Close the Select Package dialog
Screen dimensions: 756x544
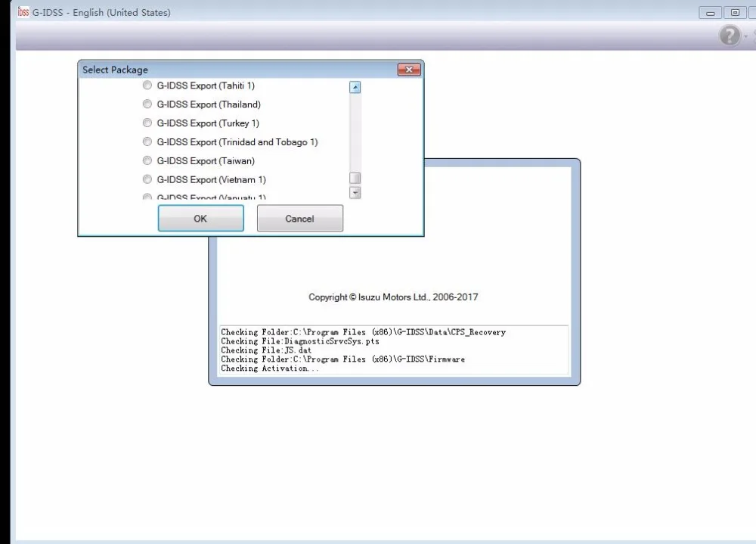click(409, 70)
